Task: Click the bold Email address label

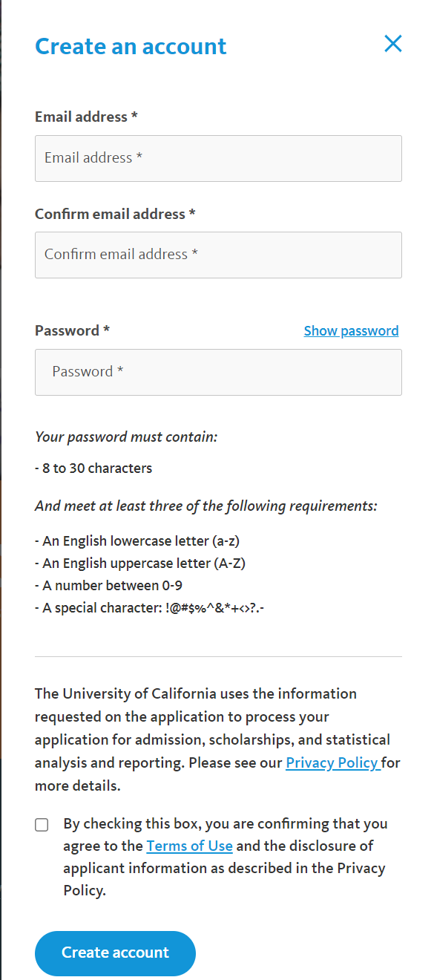Action: pos(86,117)
